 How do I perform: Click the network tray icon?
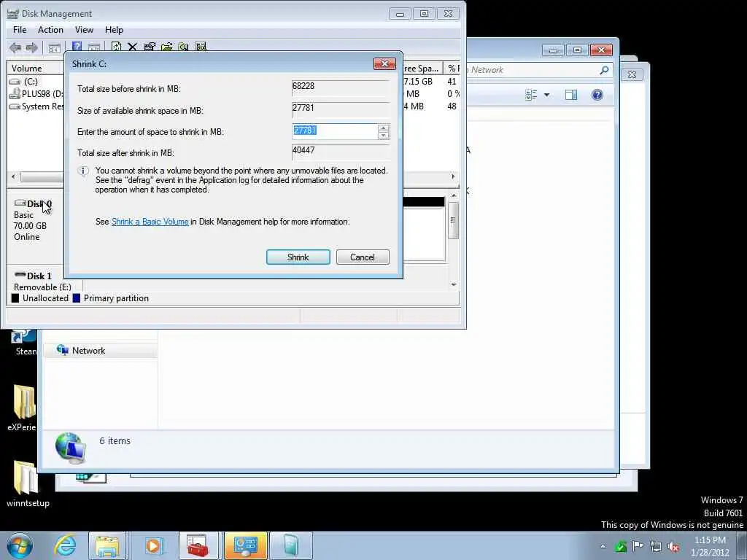[x=656, y=546]
